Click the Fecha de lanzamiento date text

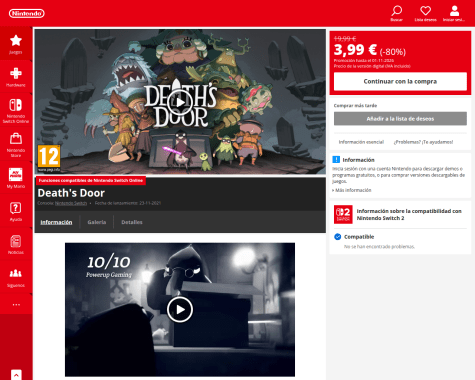[x=128, y=203]
